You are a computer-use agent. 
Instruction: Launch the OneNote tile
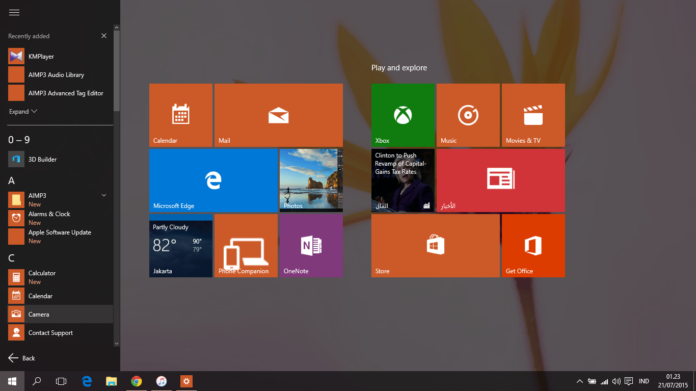311,246
